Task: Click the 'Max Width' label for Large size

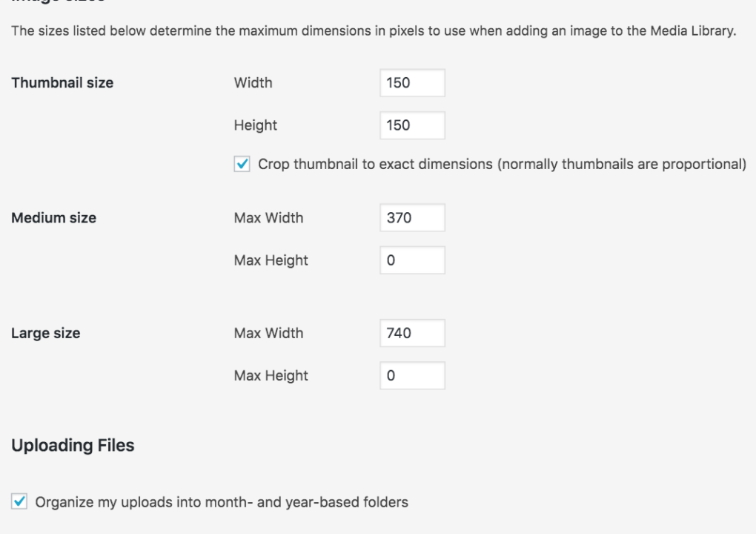Action: click(x=269, y=333)
